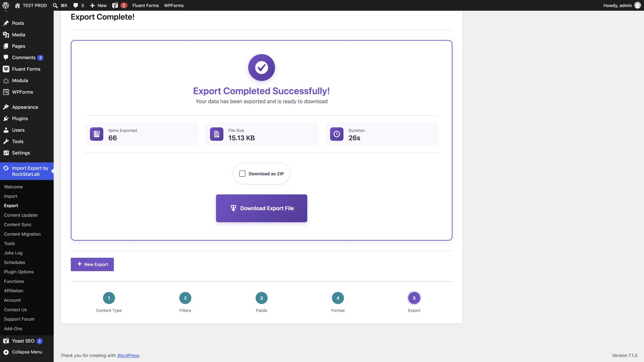This screenshot has width=644, height=362.
Task: Open the Support Forum link
Action: coord(19,319)
